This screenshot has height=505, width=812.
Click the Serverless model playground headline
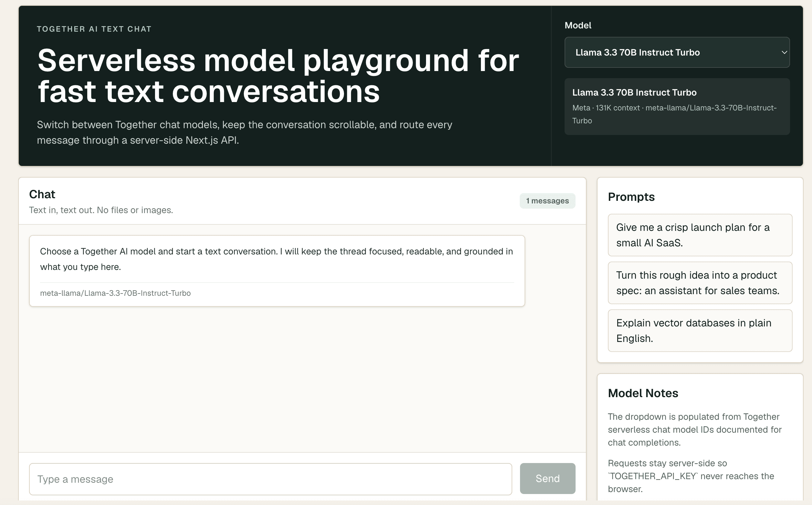(x=278, y=76)
